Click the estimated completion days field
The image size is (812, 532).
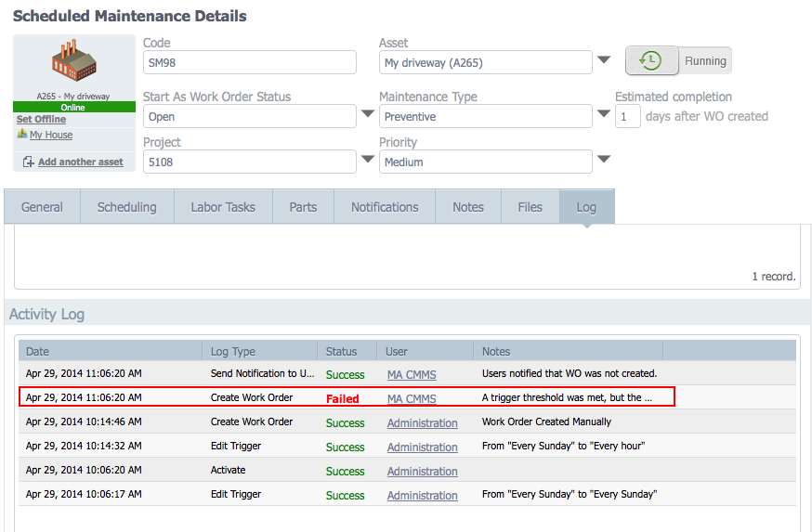[628, 116]
